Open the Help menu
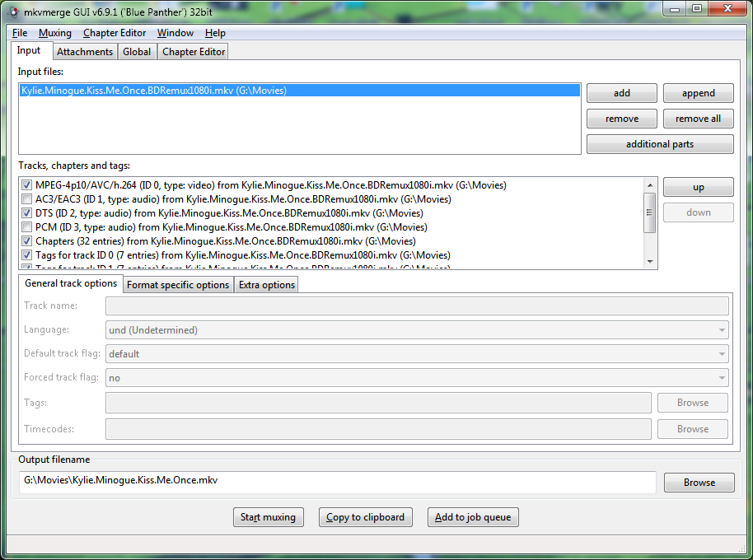This screenshot has height=560, width=753. pos(215,33)
